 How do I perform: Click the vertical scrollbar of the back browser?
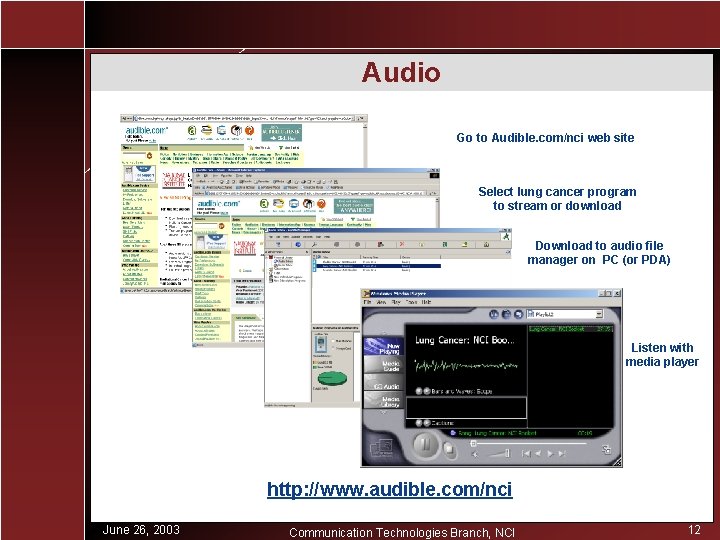coord(365,145)
